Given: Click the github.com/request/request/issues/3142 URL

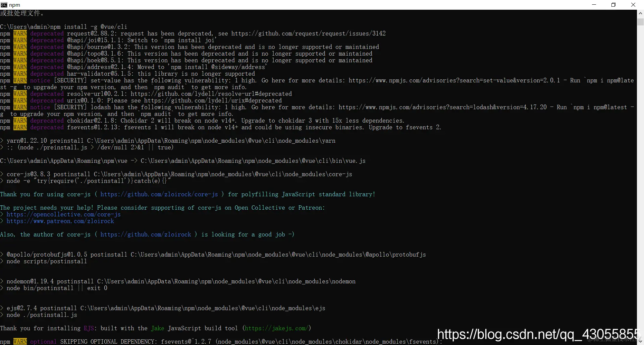Looking at the screenshot, I should click(x=308, y=33).
